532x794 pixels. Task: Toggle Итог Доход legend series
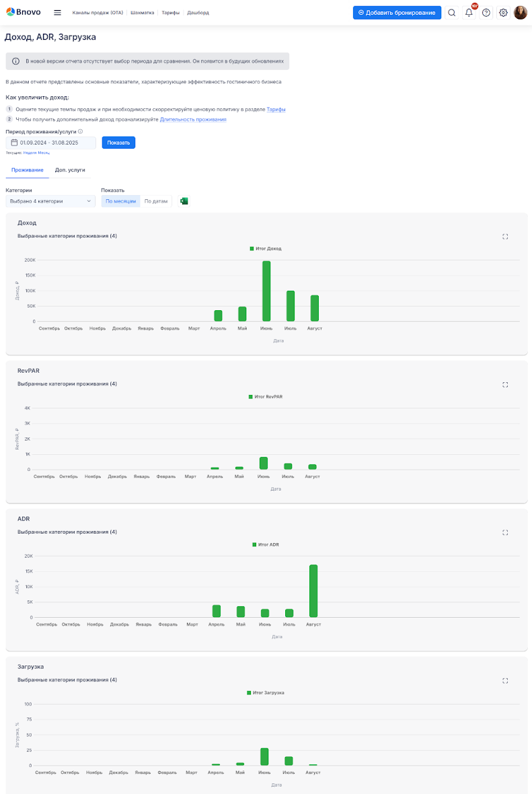pyautogui.click(x=266, y=248)
